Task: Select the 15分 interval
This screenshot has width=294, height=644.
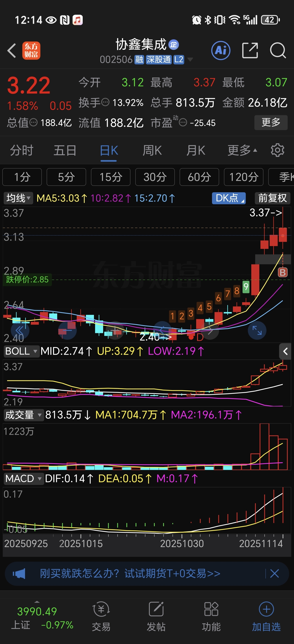Action: (x=110, y=177)
